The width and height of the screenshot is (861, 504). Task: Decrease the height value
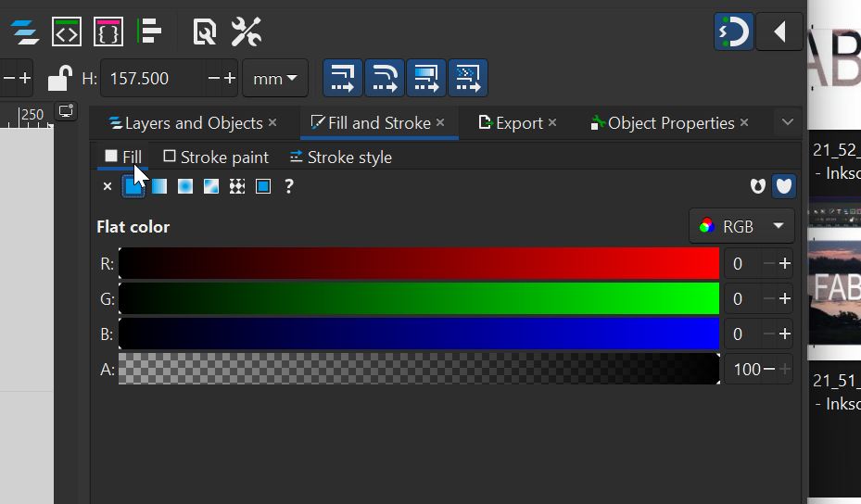click(213, 79)
